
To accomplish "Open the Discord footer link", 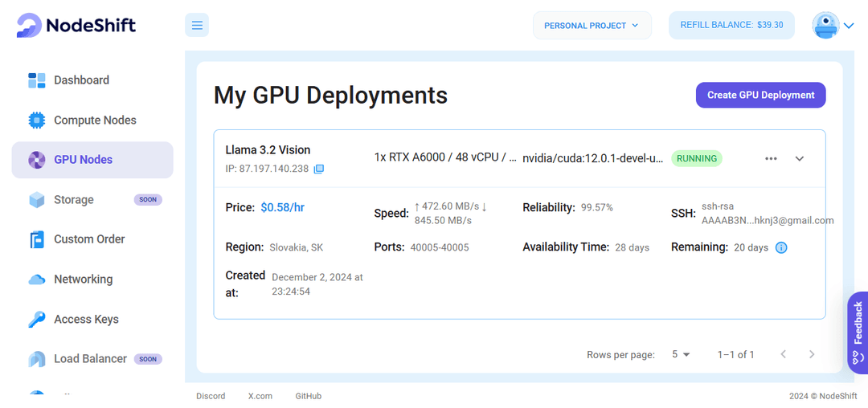I will click(x=211, y=397).
